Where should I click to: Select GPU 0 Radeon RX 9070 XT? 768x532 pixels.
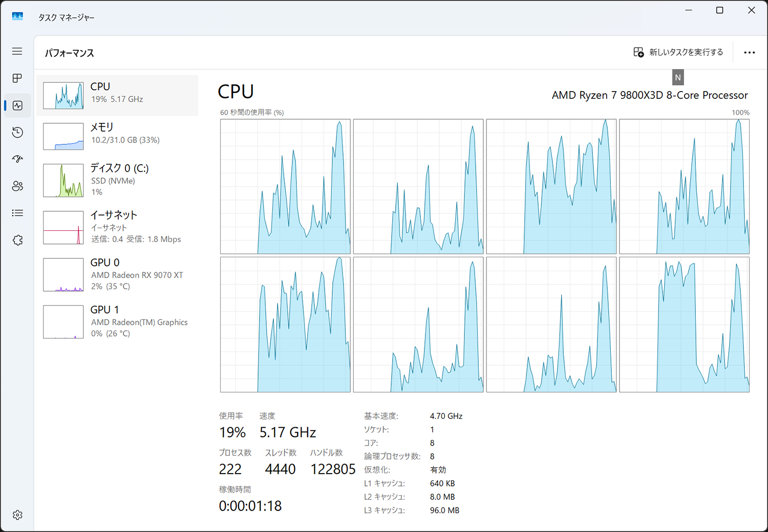tap(117, 275)
